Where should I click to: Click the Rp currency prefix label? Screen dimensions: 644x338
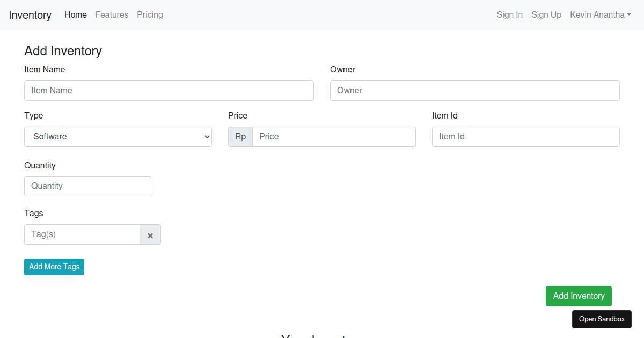240,137
